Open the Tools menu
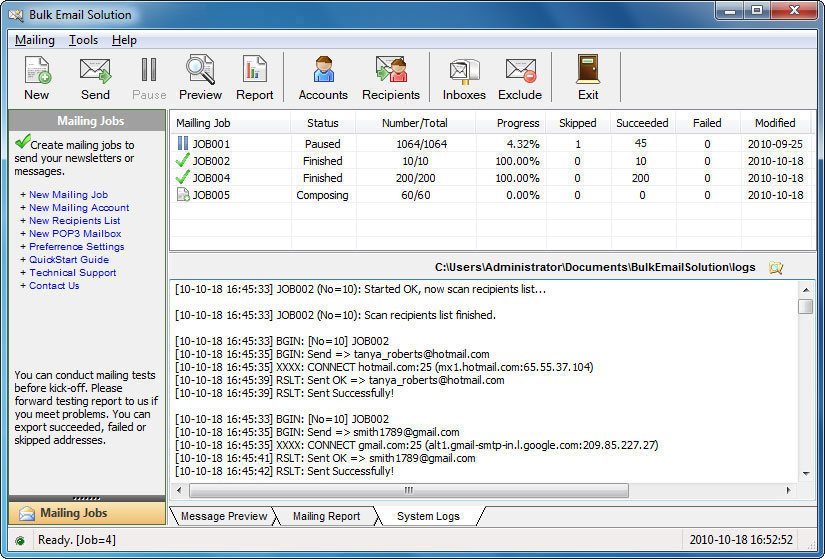 (83, 40)
